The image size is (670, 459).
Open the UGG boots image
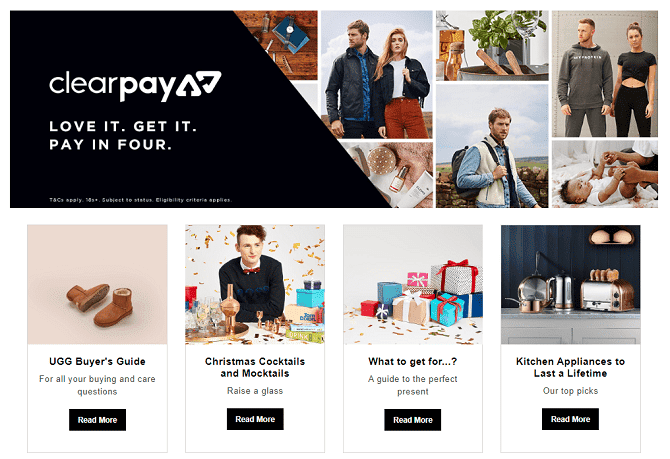pos(97,285)
